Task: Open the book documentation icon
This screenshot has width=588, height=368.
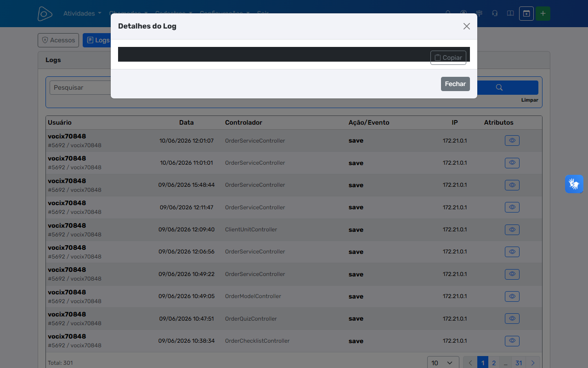Action: coord(510,13)
